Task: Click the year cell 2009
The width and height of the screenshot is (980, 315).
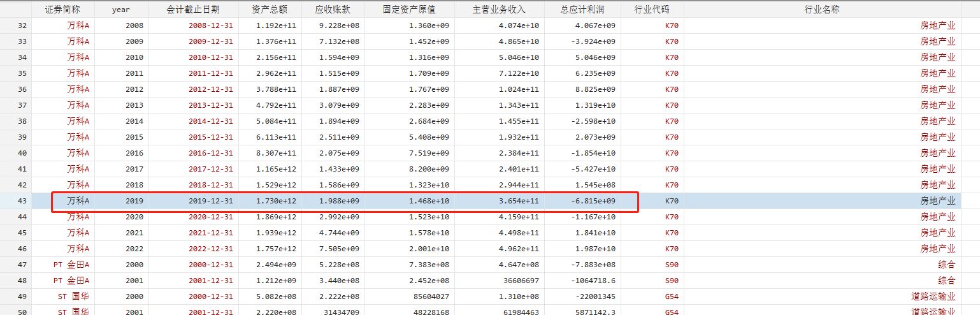Action: 134,41
